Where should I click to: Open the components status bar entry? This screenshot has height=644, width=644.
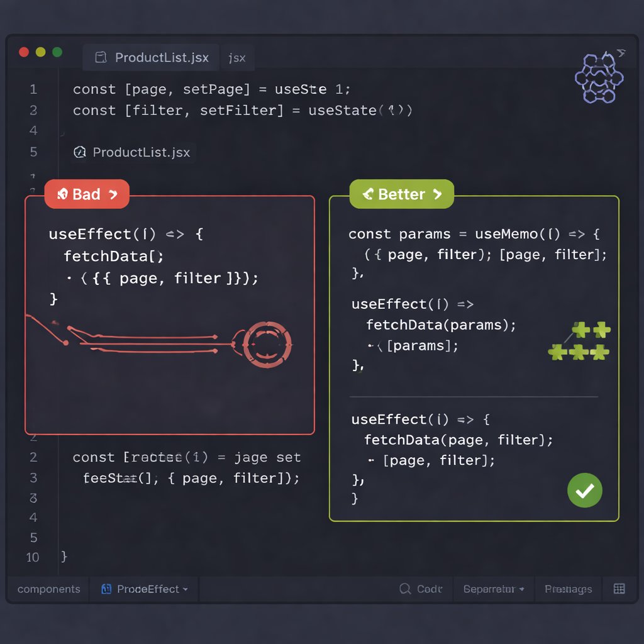(49, 589)
